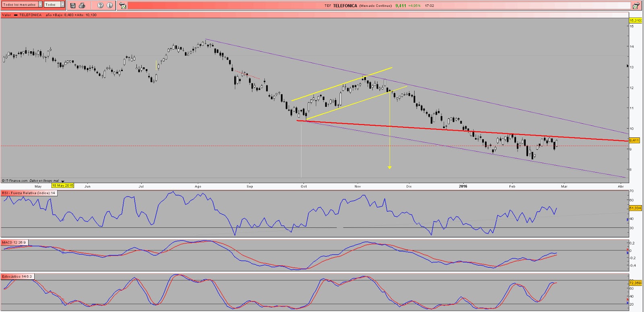Open the 'Todos' filter dropdown
The width and height of the screenshot is (644, 312).
point(54,4)
